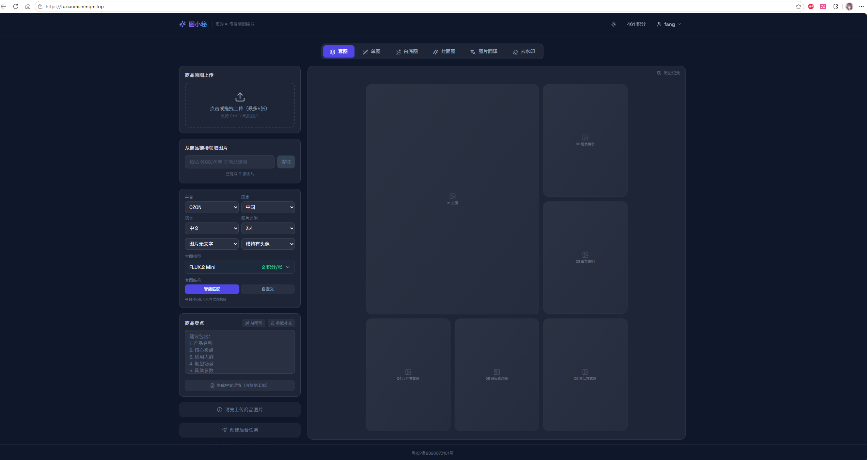The image size is (868, 460).
Task: Open the 白底图 tab
Action: pos(406,51)
